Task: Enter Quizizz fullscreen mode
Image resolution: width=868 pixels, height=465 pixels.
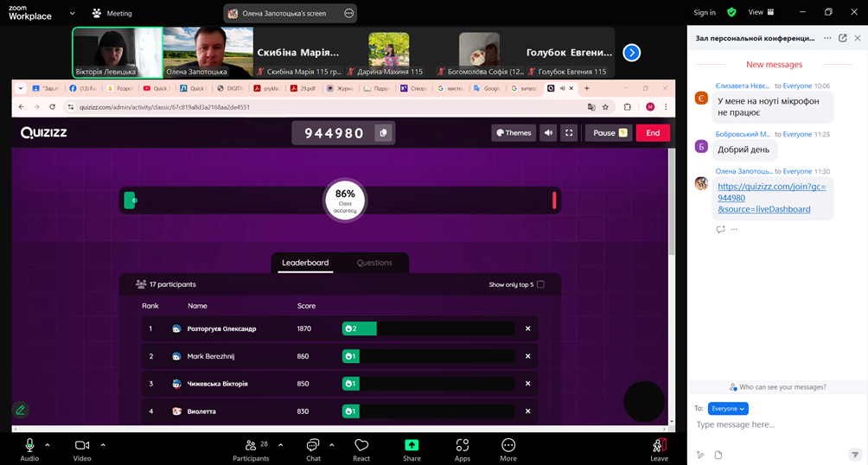Action: click(x=569, y=133)
